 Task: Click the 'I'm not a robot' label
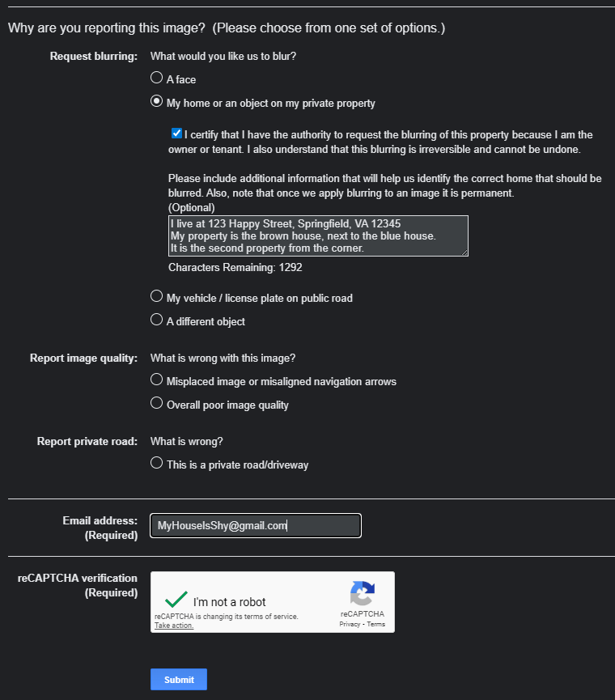229,602
